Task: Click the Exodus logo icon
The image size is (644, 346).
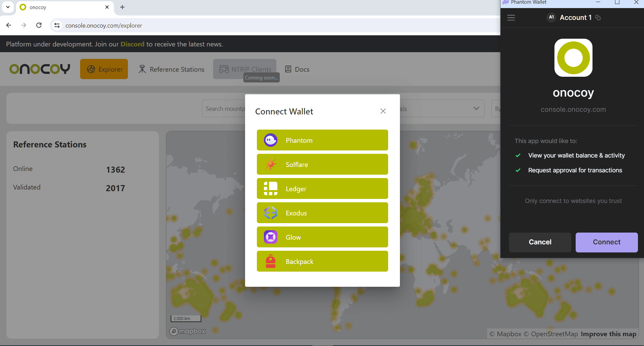Action: point(271,213)
